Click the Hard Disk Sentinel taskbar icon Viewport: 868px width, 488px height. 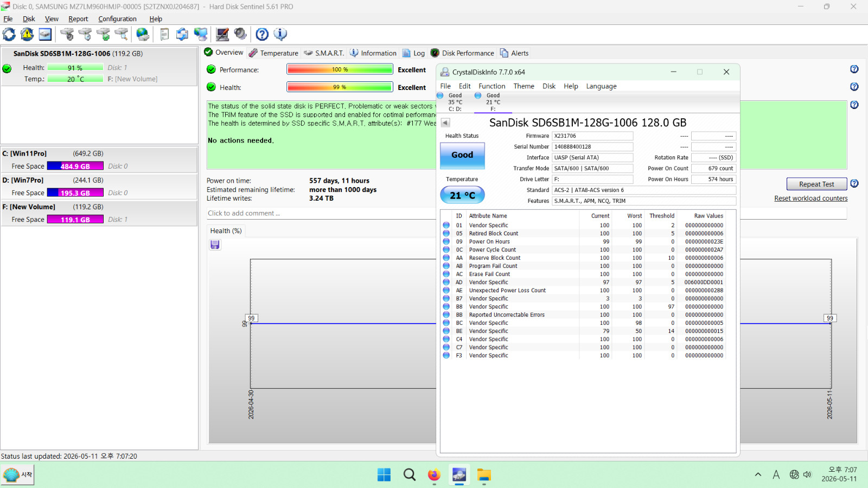pos(459,475)
